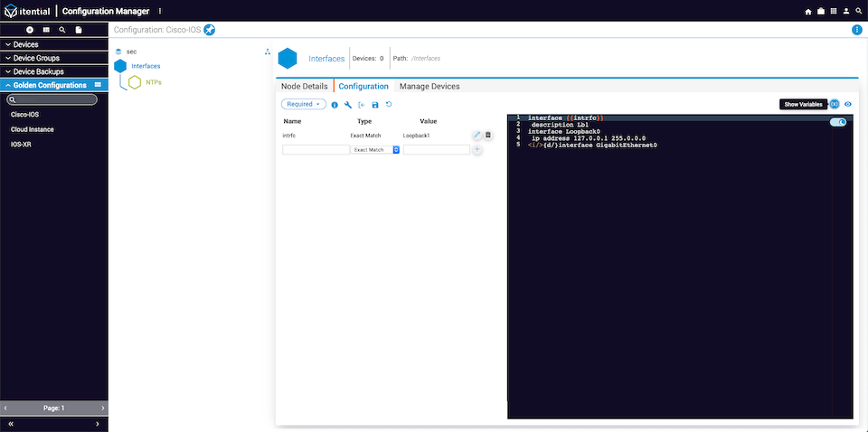The image size is (868, 432).
Task: Click the wrench icon in the configuration toolbar
Action: (348, 105)
